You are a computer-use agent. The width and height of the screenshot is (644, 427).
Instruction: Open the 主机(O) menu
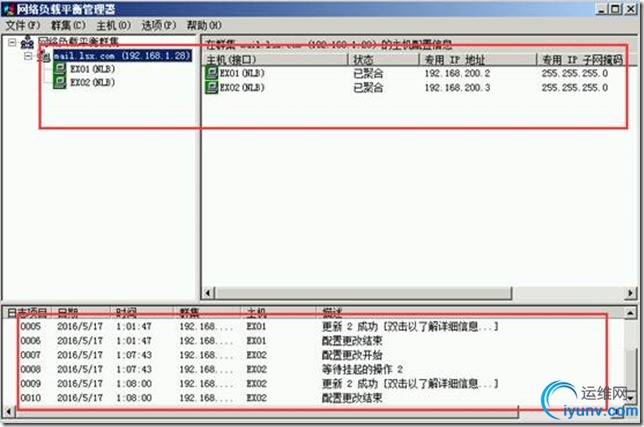[113, 25]
